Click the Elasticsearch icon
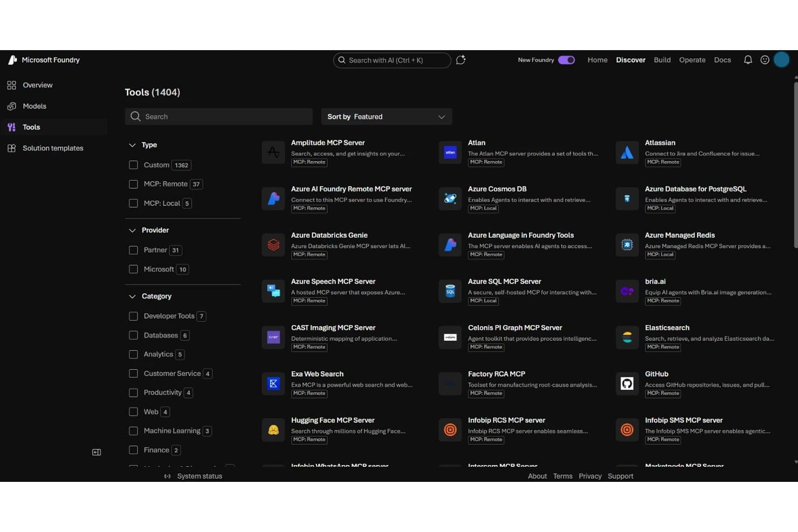This screenshot has height=532, width=798. point(627,337)
